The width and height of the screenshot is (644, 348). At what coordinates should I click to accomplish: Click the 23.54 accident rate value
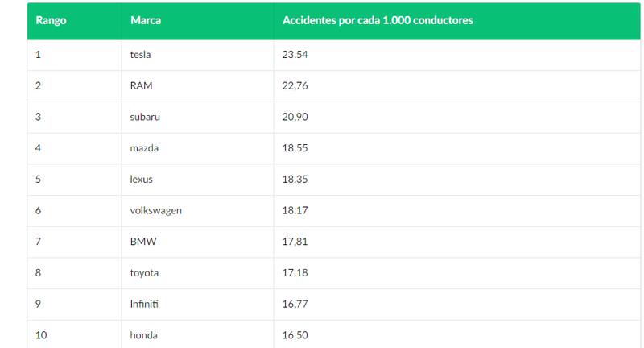(x=296, y=55)
